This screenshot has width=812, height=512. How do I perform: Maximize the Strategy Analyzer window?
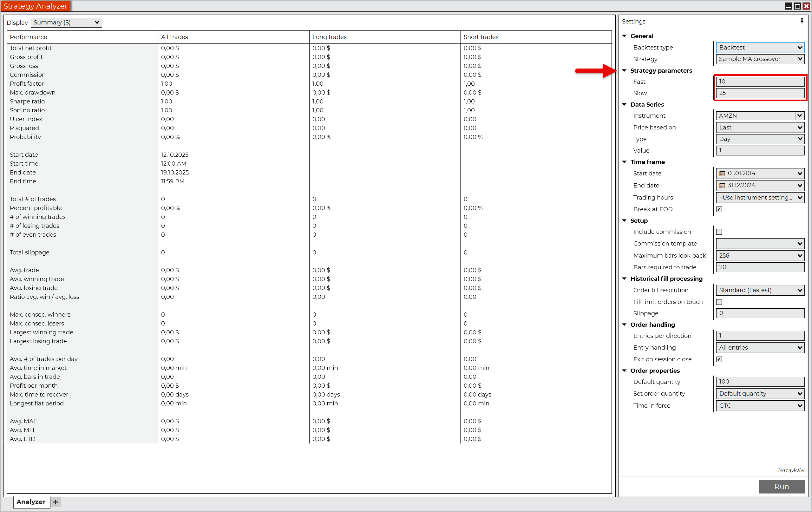pos(797,6)
